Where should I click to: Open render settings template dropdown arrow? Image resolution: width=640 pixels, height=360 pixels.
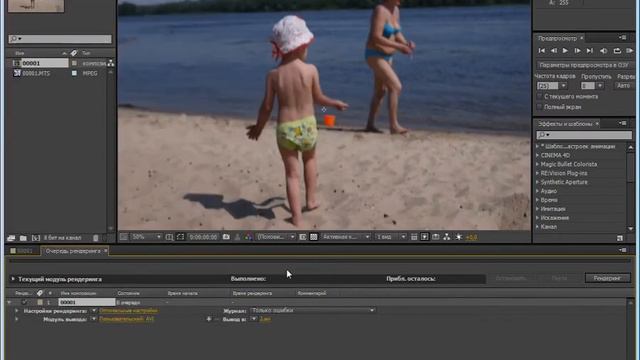tap(93, 311)
